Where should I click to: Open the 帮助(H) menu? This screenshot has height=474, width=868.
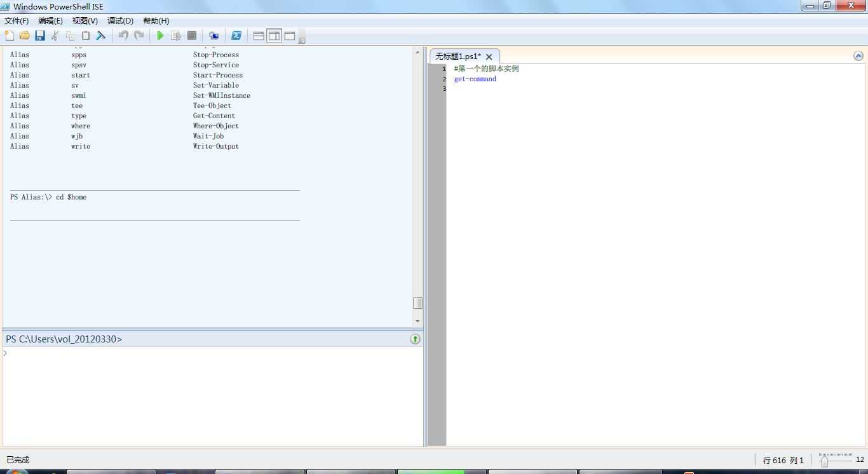click(156, 21)
